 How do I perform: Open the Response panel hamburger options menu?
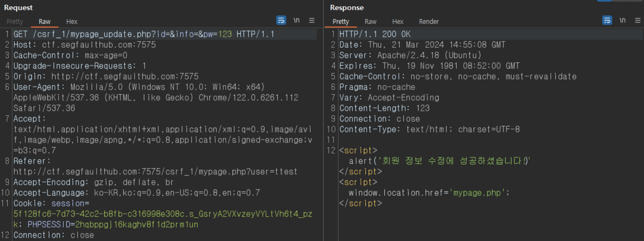point(638,20)
